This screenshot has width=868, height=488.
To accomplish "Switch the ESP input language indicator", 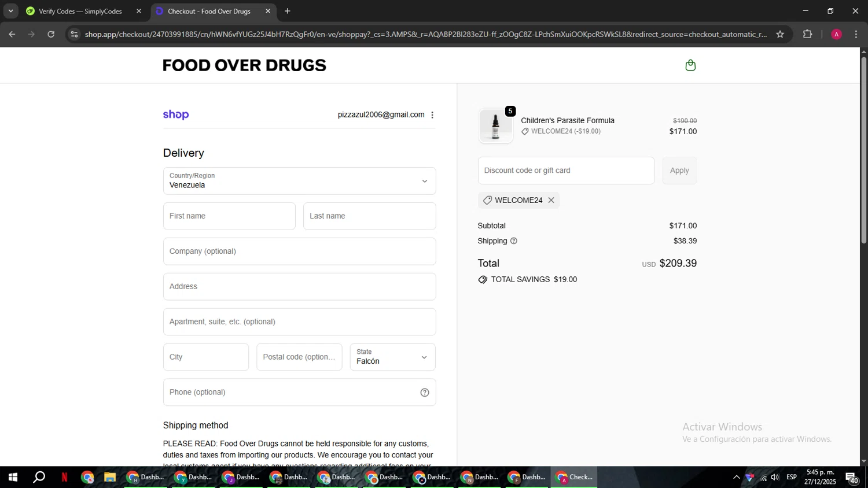I will click(x=792, y=477).
